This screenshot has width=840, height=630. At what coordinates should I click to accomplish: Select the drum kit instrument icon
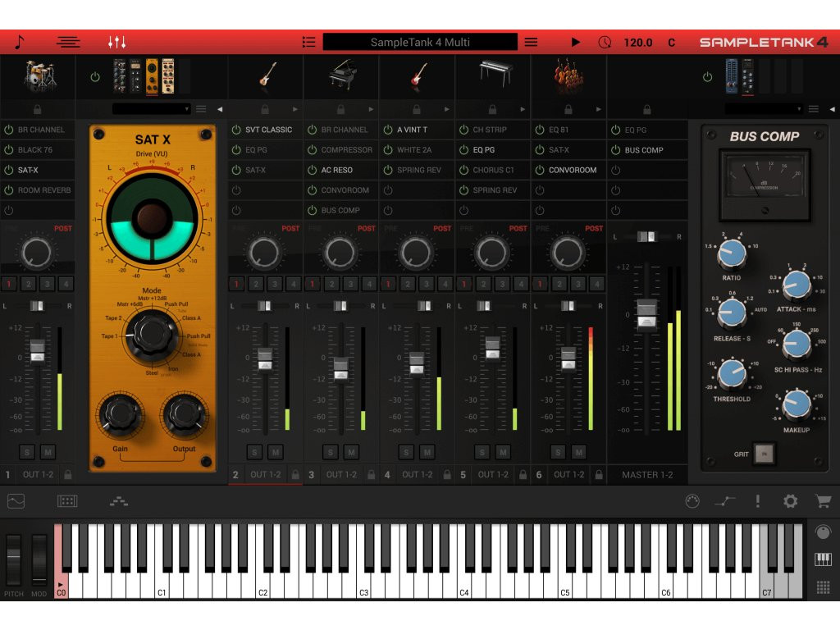click(x=37, y=76)
